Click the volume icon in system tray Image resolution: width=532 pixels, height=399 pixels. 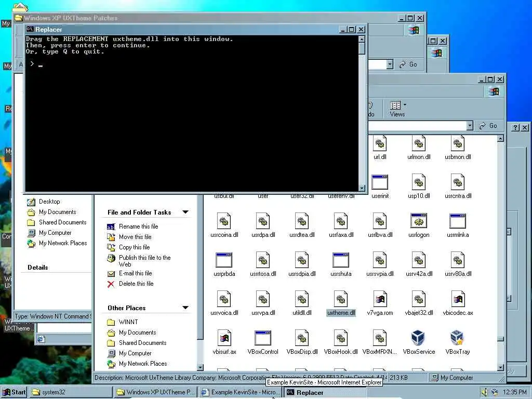click(x=484, y=392)
